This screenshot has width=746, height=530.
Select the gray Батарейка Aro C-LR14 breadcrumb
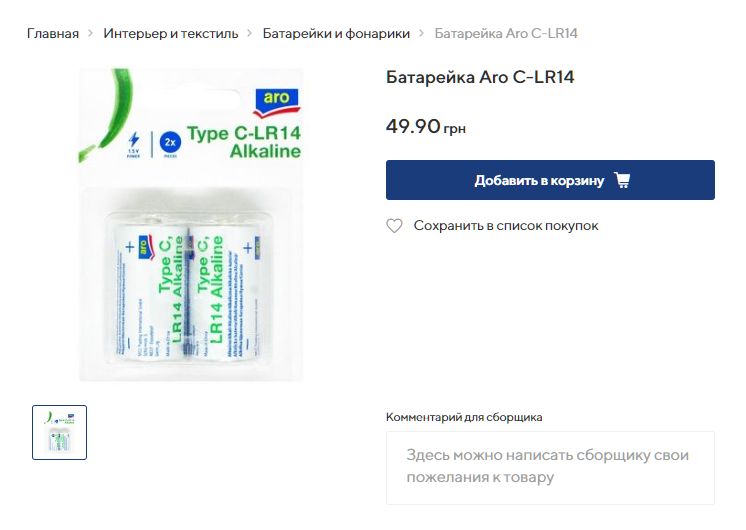click(506, 33)
